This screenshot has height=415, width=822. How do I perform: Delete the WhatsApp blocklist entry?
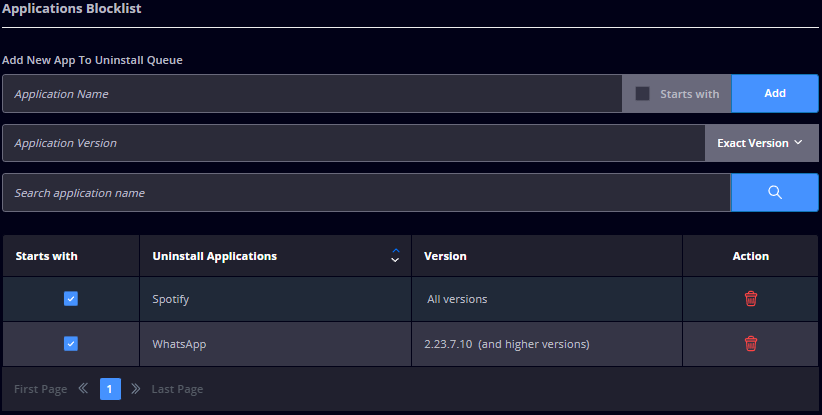click(x=751, y=344)
